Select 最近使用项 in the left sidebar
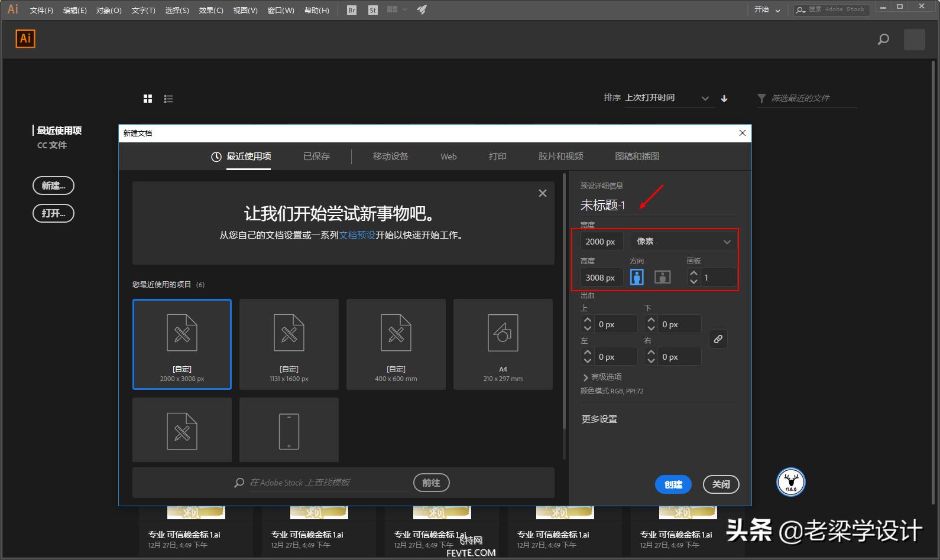Image resolution: width=940 pixels, height=560 pixels. [x=59, y=131]
